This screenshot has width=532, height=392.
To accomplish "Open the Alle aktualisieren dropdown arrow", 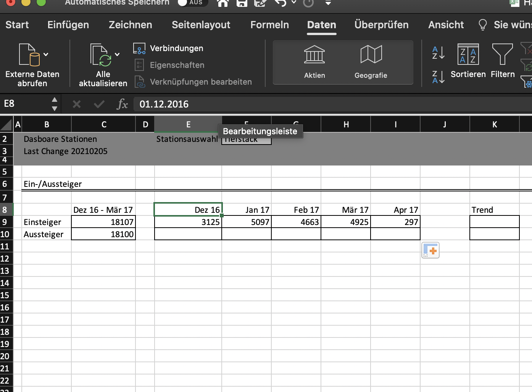I will (117, 55).
